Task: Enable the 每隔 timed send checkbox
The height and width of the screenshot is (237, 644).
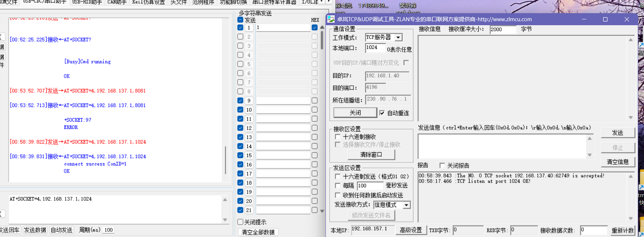Action: (338, 186)
